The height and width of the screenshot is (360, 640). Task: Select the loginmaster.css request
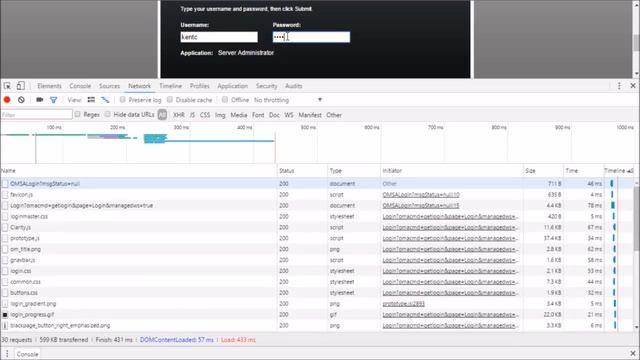tap(317, 216)
